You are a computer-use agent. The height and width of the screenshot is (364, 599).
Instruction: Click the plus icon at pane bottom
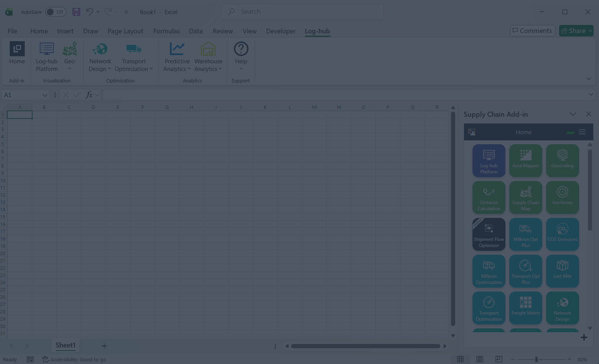tap(584, 337)
